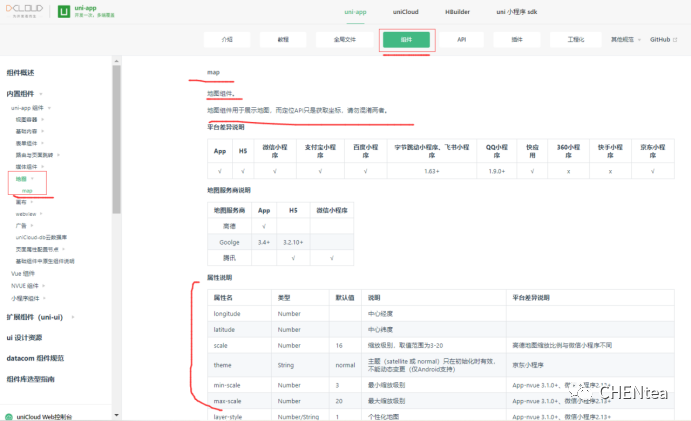This screenshot has height=421, width=691.
Task: Open datacom 组件规范 in the sidebar
Action: pyautogui.click(x=35, y=358)
